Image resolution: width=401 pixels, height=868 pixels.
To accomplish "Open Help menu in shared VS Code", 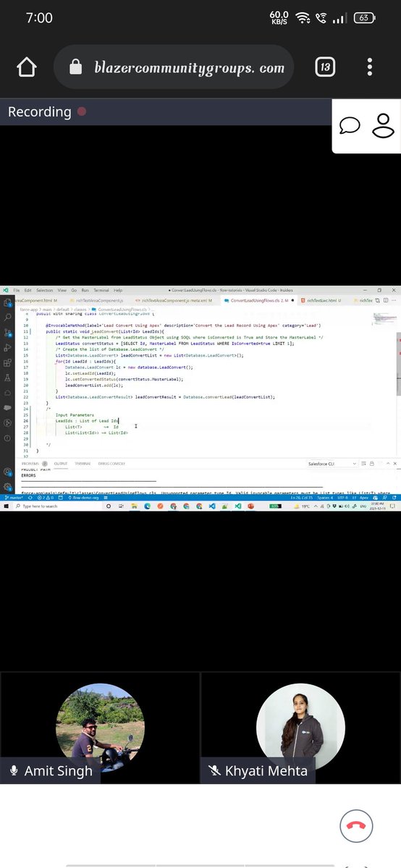I will click(117, 290).
